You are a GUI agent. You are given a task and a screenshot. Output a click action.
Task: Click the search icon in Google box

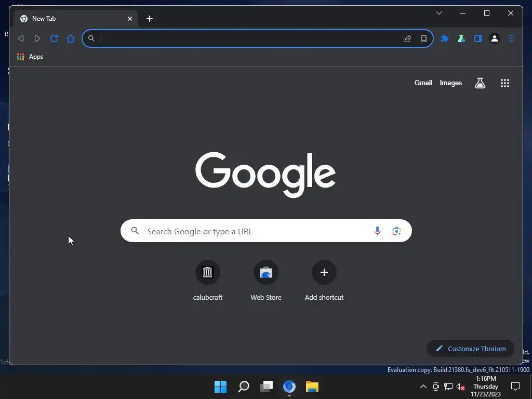click(135, 231)
